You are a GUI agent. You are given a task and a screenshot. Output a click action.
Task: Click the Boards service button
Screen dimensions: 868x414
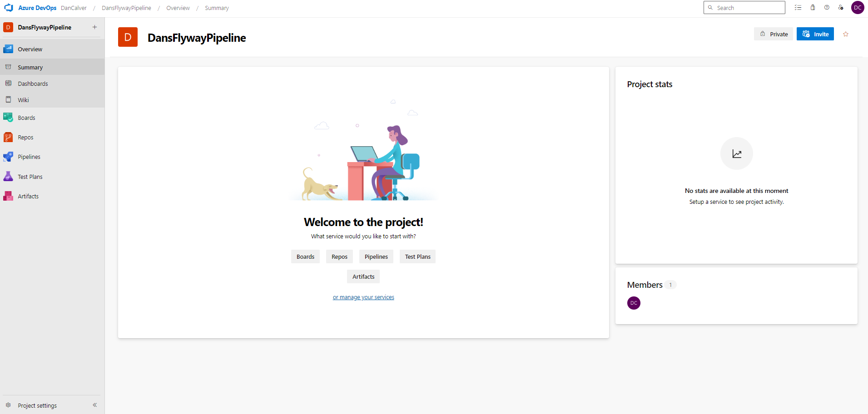pos(305,256)
